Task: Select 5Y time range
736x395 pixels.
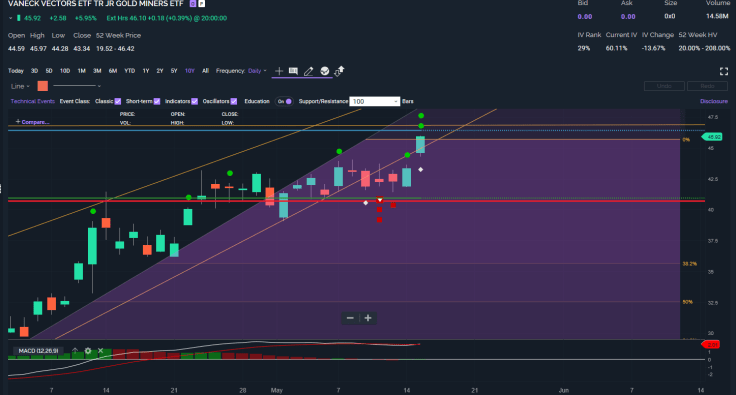Action: click(x=174, y=71)
